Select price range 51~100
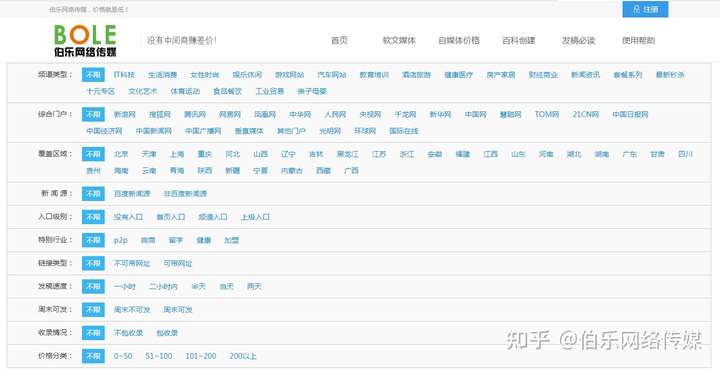The image size is (720, 369). [x=159, y=356]
